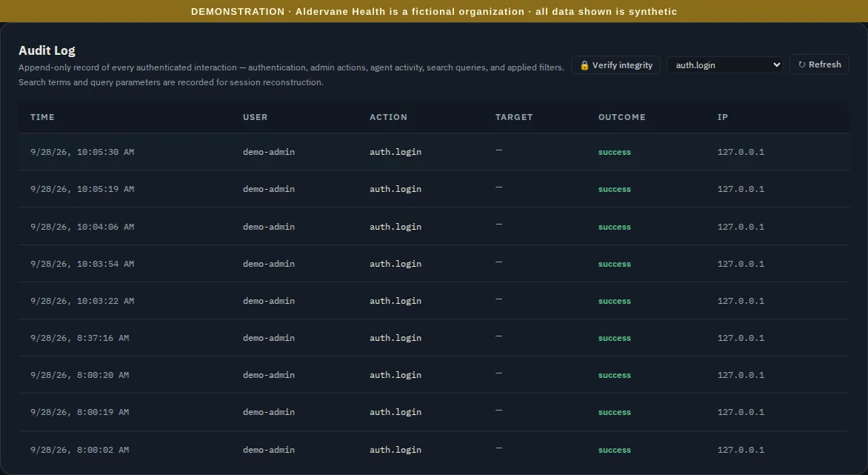Select the 10:03:22 AM timestamp
The width and height of the screenshot is (868, 475).
point(82,301)
